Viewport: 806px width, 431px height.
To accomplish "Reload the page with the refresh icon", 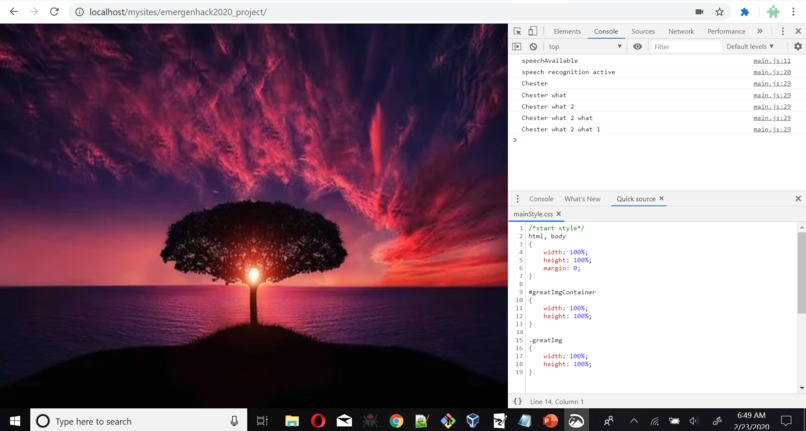I will point(54,11).
